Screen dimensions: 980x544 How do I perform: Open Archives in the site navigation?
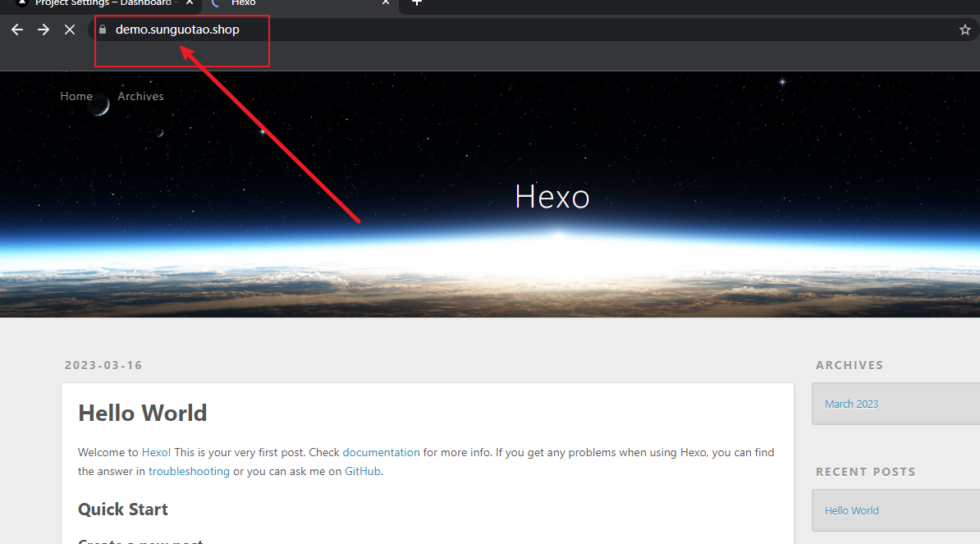pyautogui.click(x=140, y=96)
